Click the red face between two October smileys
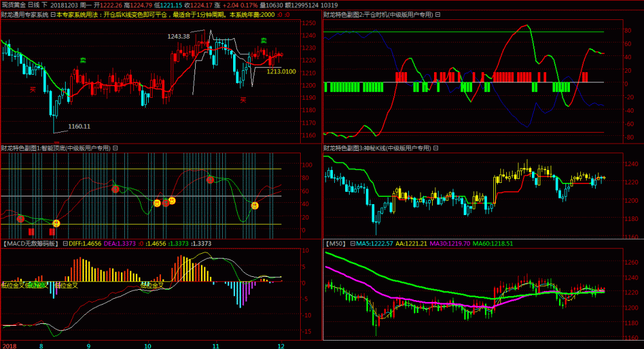This screenshot has height=349, width=644. point(166,203)
